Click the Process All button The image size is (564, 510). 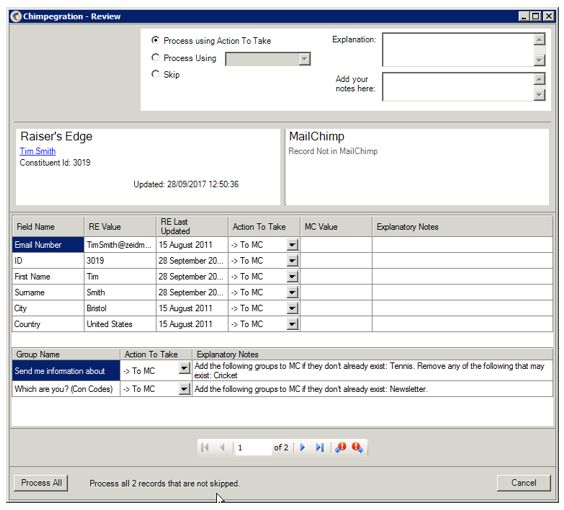click(41, 483)
